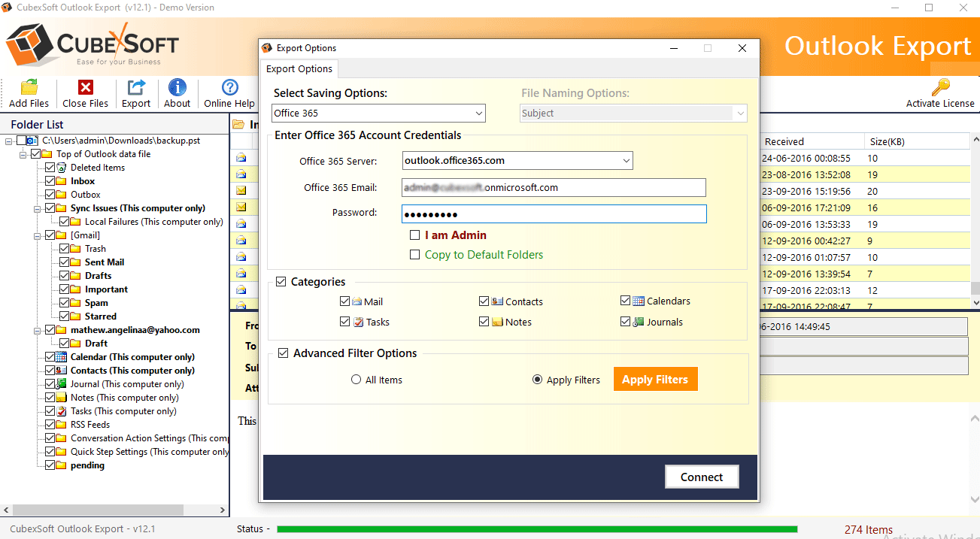The height and width of the screenshot is (539, 980).
Task: Click the Password input field
Action: tap(554, 214)
